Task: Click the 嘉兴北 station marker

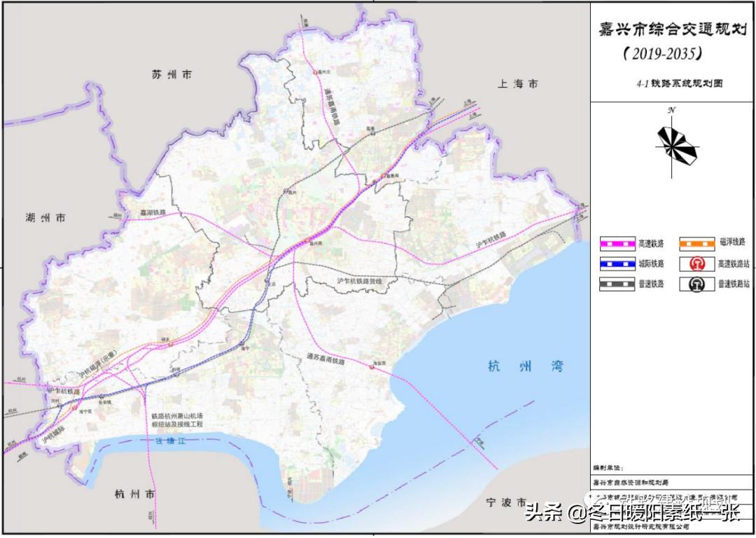Action: [314, 71]
